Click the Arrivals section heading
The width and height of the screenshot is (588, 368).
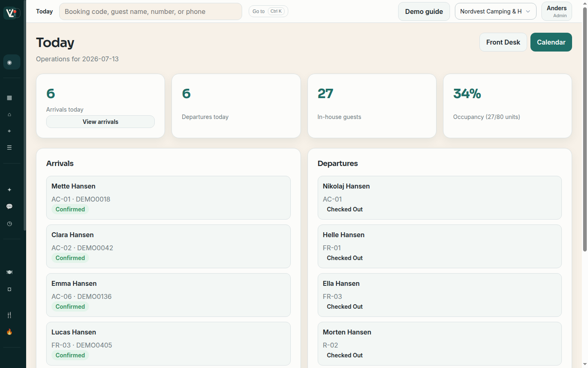[x=60, y=164]
